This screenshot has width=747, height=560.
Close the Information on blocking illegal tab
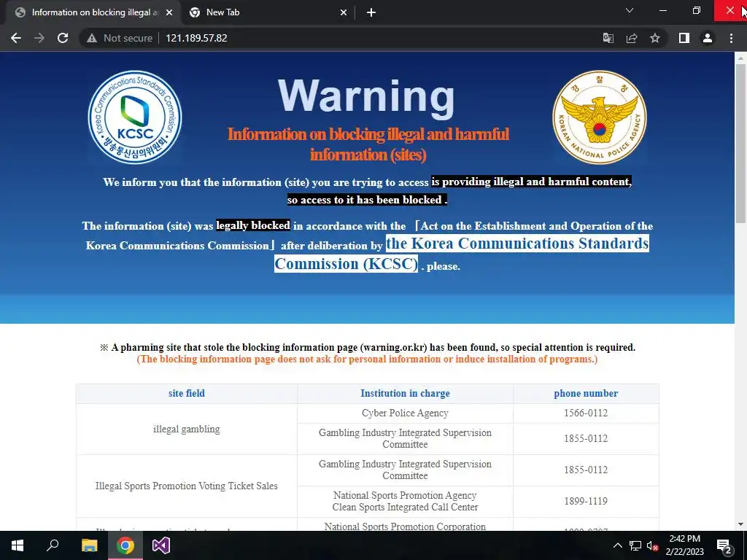[x=169, y=12]
